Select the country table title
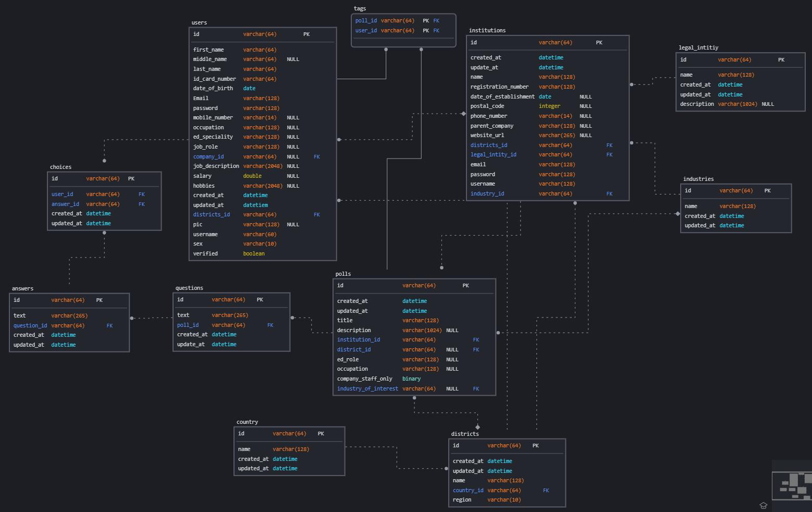This screenshot has height=512, width=812. 247,422
